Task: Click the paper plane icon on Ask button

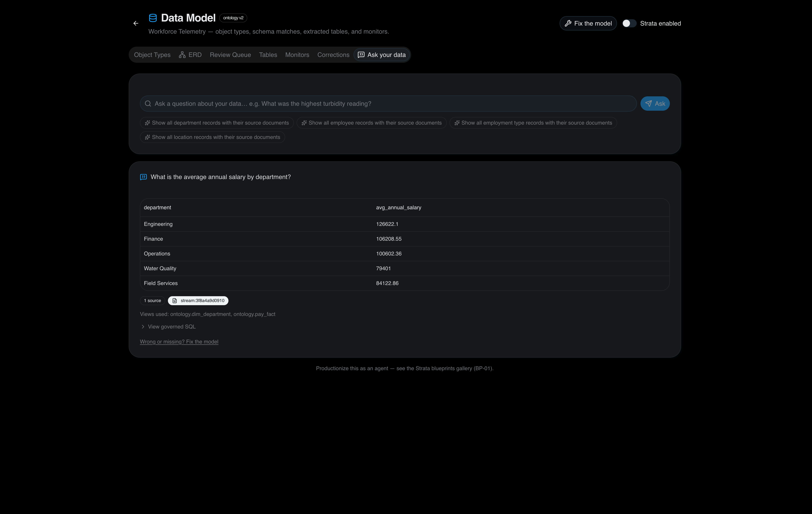Action: [x=648, y=104]
